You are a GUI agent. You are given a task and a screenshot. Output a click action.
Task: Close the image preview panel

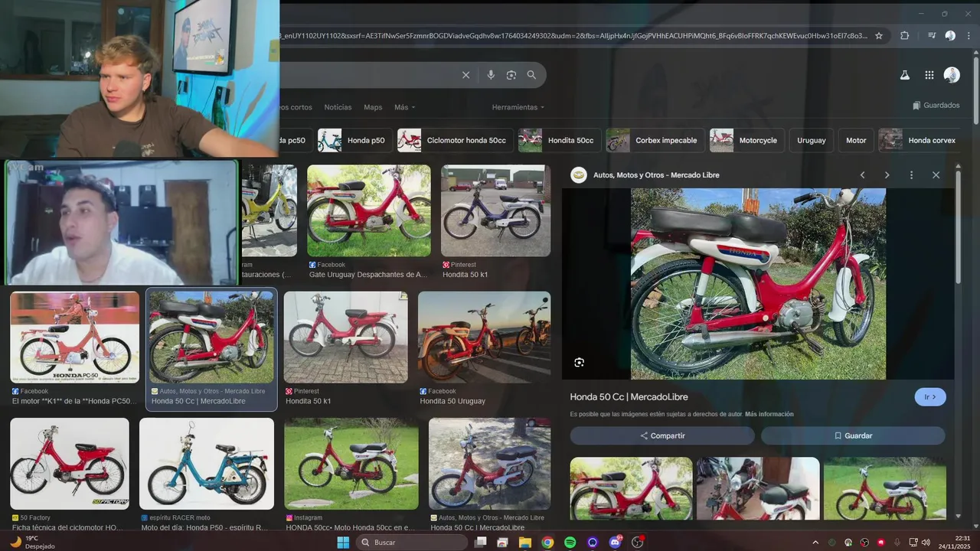936,175
